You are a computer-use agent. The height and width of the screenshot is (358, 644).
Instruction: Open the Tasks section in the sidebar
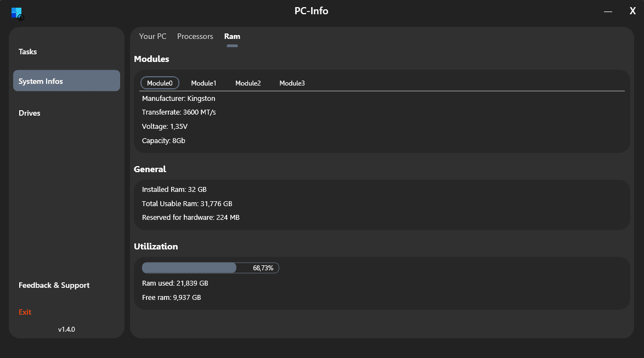click(x=27, y=51)
